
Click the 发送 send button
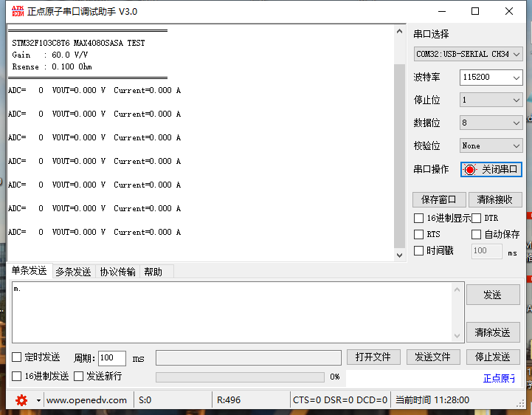[x=493, y=295]
